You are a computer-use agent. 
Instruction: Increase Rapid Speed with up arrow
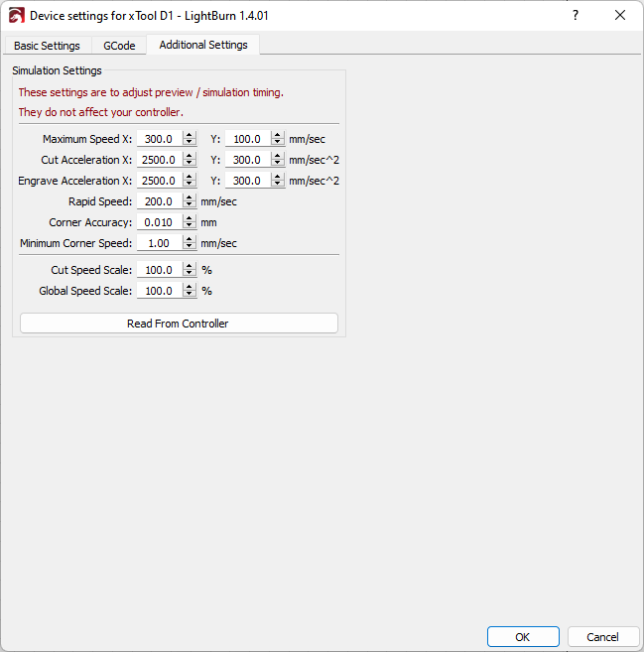pyautogui.click(x=190, y=197)
